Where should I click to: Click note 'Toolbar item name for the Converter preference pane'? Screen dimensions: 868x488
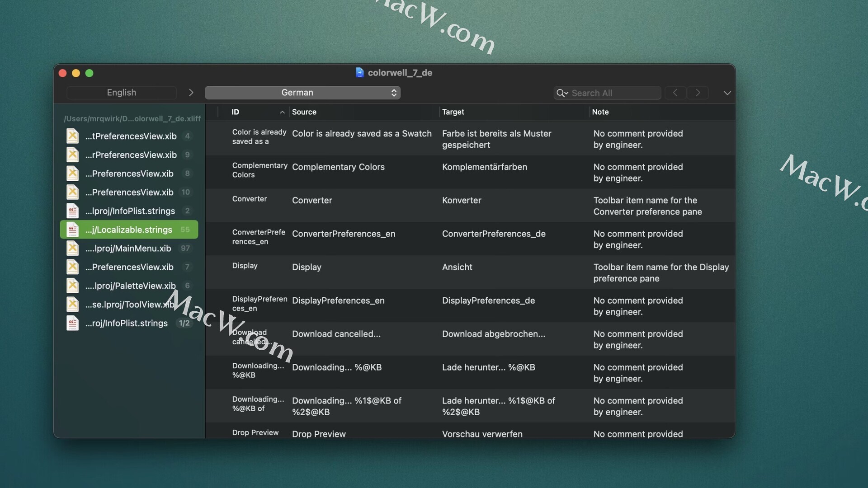point(647,206)
